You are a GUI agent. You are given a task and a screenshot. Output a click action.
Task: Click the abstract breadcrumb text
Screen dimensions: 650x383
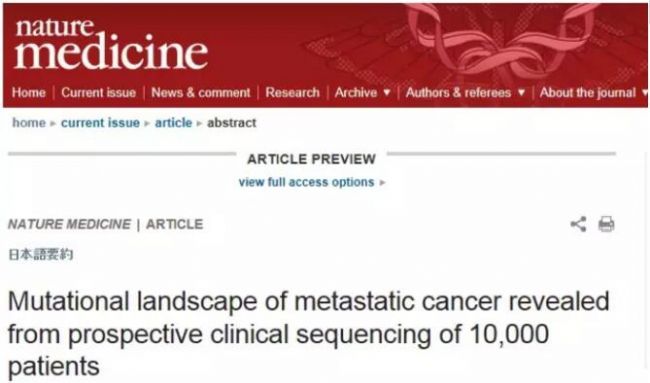pyautogui.click(x=232, y=123)
